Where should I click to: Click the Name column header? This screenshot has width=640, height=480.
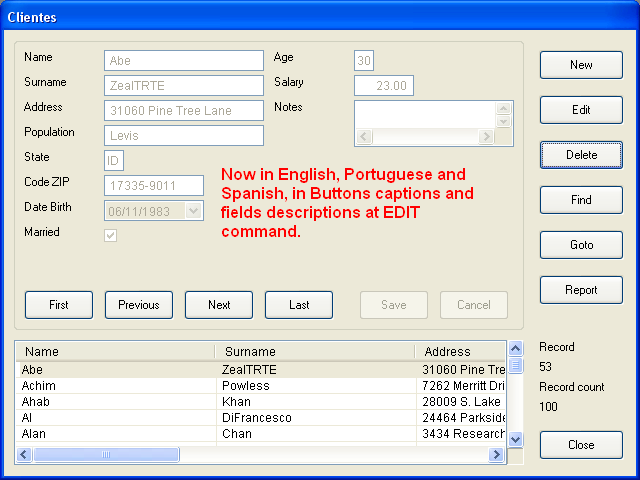click(x=115, y=352)
